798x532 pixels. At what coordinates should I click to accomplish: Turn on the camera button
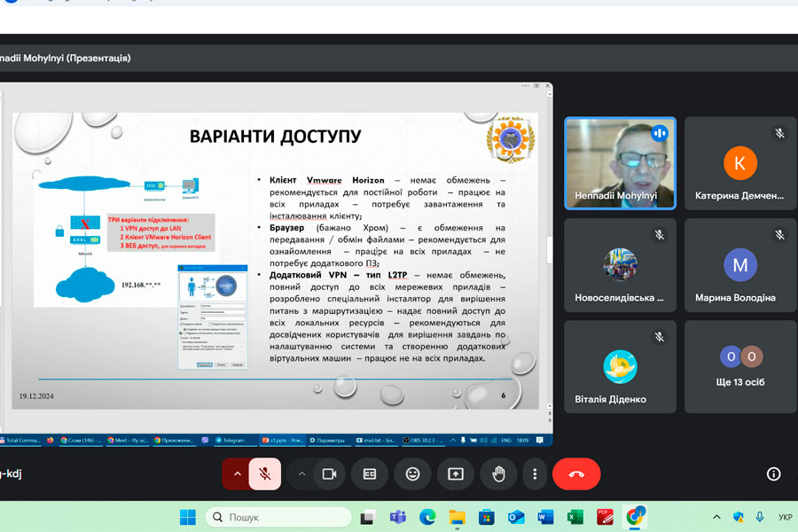[329, 474]
